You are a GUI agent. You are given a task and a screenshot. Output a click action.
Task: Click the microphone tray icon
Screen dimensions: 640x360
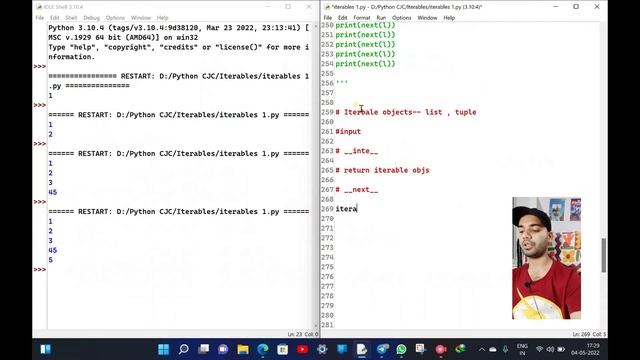coord(505,349)
